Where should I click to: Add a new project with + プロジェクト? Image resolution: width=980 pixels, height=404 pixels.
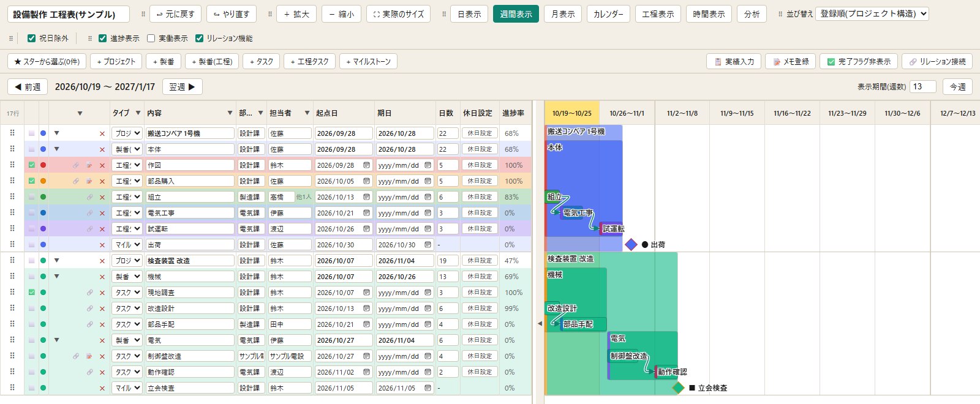pyautogui.click(x=116, y=61)
